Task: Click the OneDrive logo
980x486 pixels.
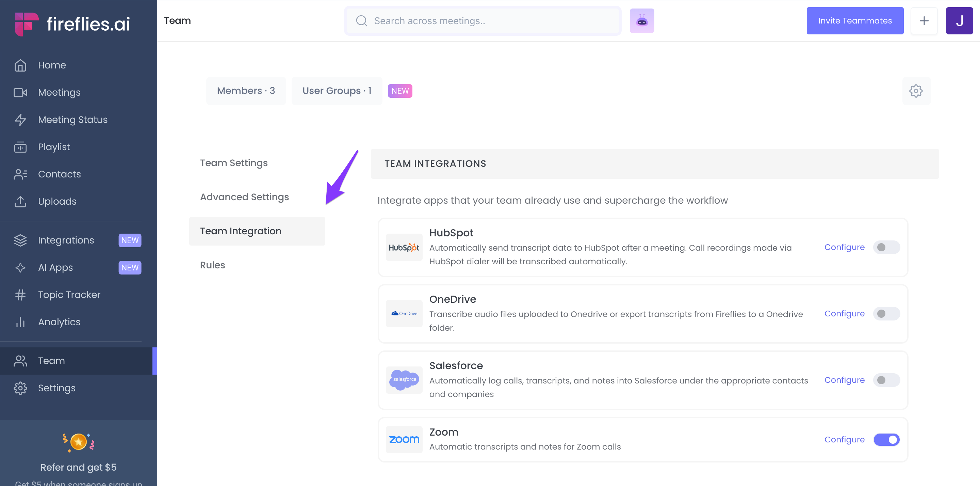Action: (x=404, y=313)
